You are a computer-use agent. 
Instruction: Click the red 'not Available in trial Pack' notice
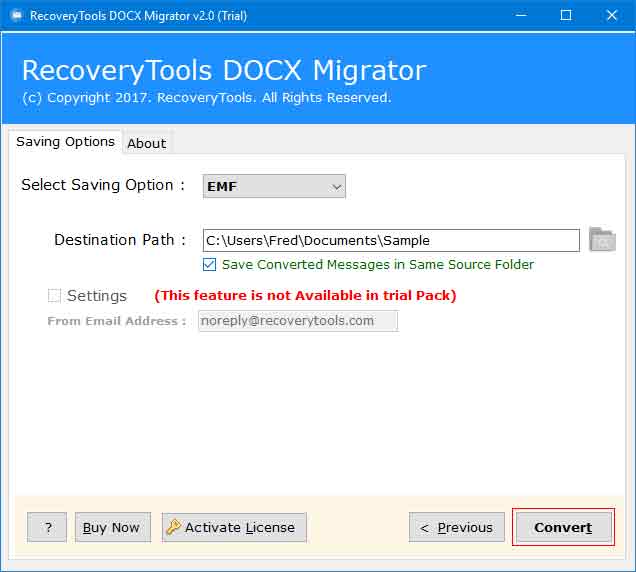[305, 295]
